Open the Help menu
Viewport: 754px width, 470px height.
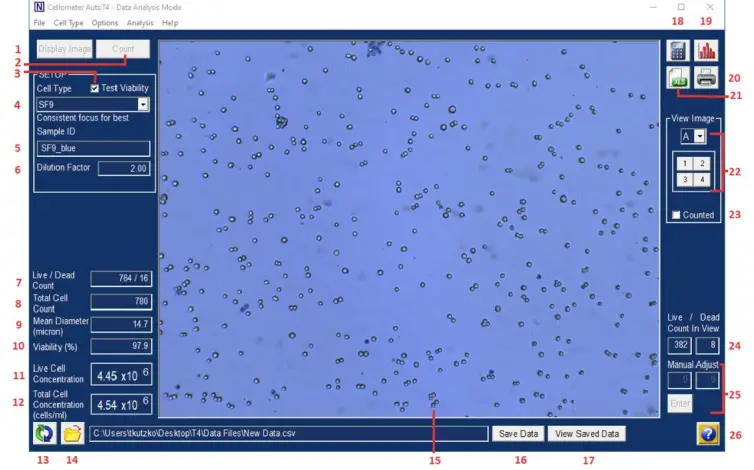tap(170, 23)
